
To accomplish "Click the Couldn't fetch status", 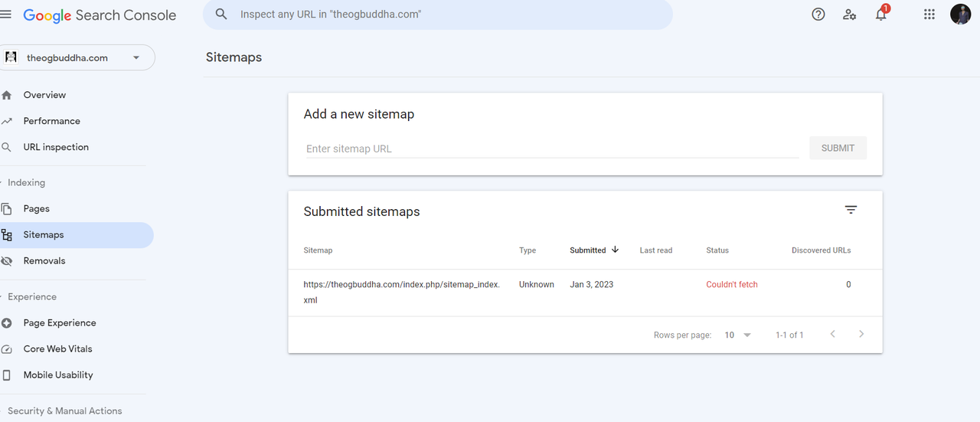I will coord(732,285).
